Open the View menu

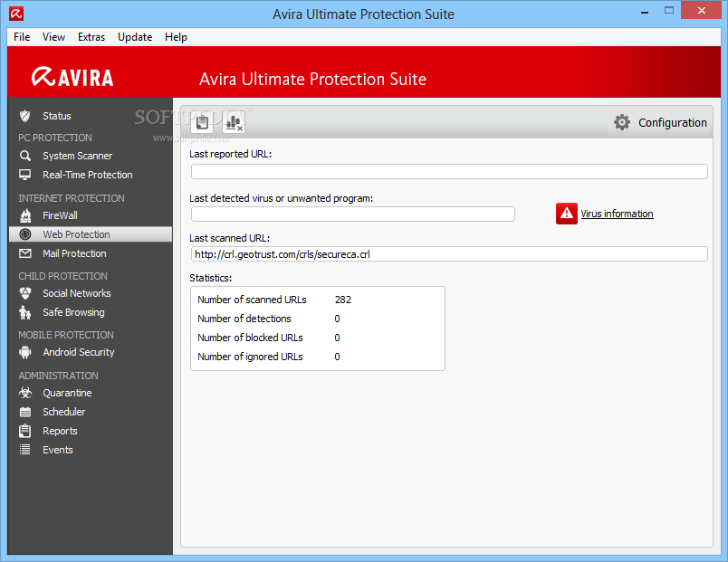(53, 37)
